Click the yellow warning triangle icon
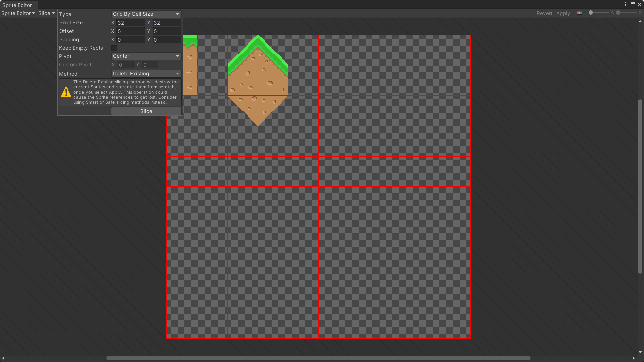Screen dimensions: 644x362 [x=66, y=92]
